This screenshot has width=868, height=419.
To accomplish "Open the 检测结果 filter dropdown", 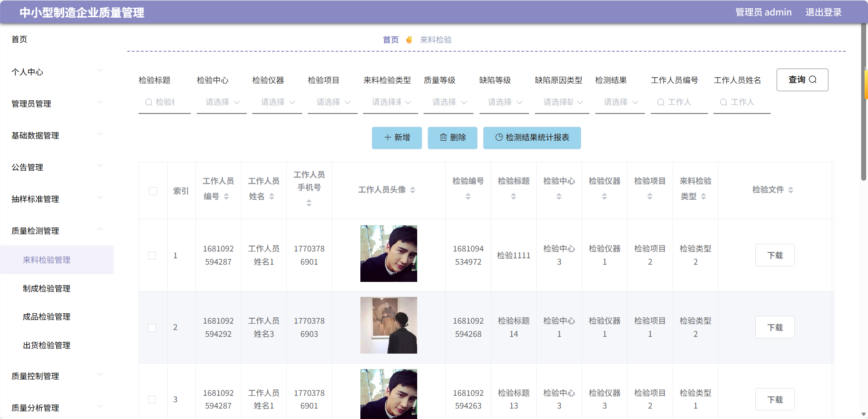I will (x=620, y=102).
